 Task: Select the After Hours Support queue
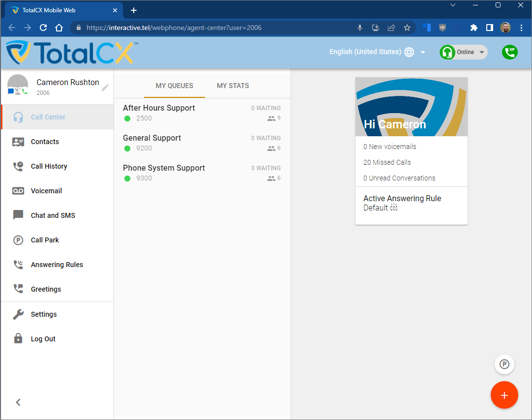(202, 113)
